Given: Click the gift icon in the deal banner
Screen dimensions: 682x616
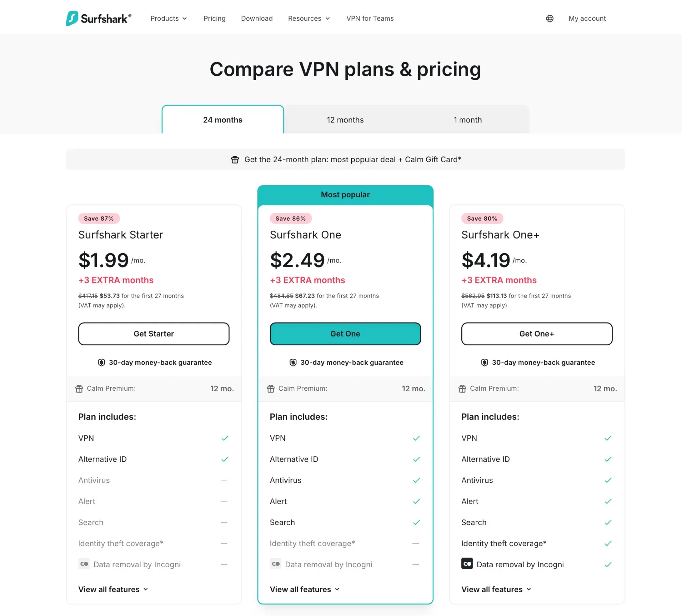Looking at the screenshot, I should point(235,159).
